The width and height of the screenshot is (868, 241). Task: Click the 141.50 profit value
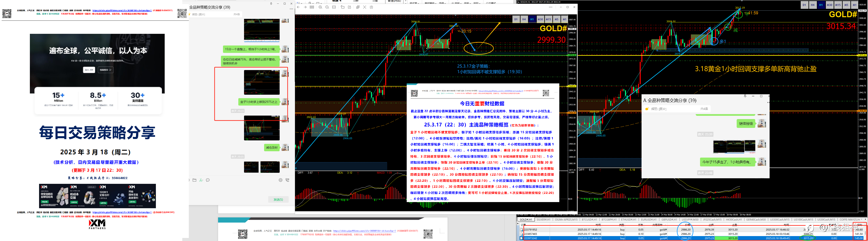point(859,234)
